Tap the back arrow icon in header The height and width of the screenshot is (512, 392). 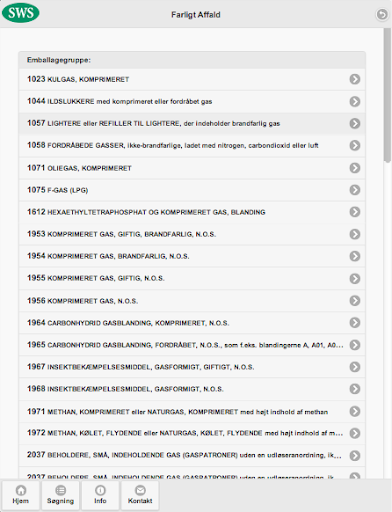pyautogui.click(x=382, y=14)
